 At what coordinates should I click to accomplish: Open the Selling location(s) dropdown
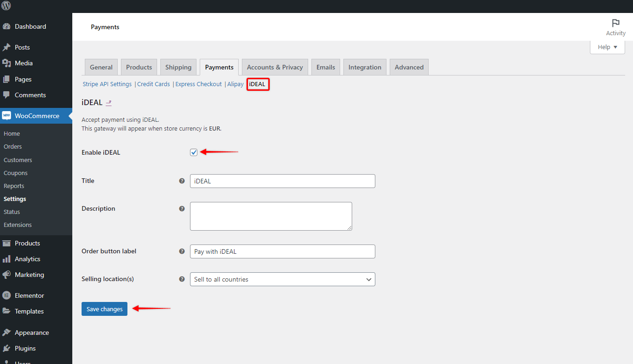point(283,279)
